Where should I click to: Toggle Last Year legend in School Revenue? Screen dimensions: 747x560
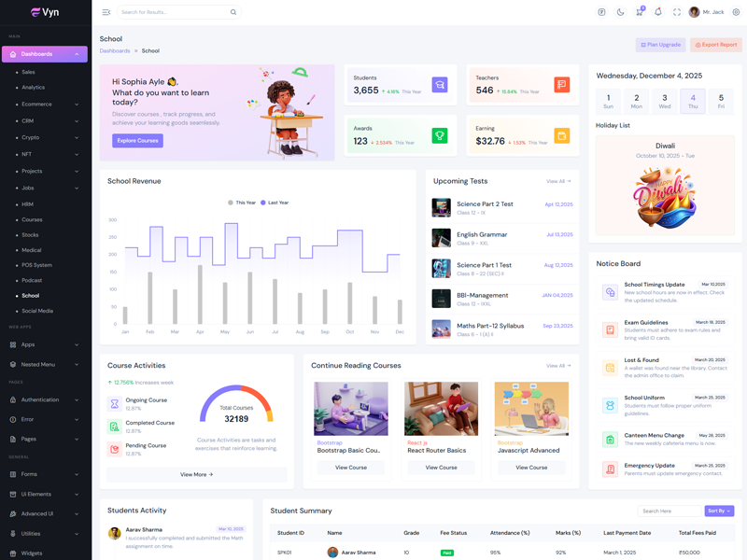click(275, 203)
